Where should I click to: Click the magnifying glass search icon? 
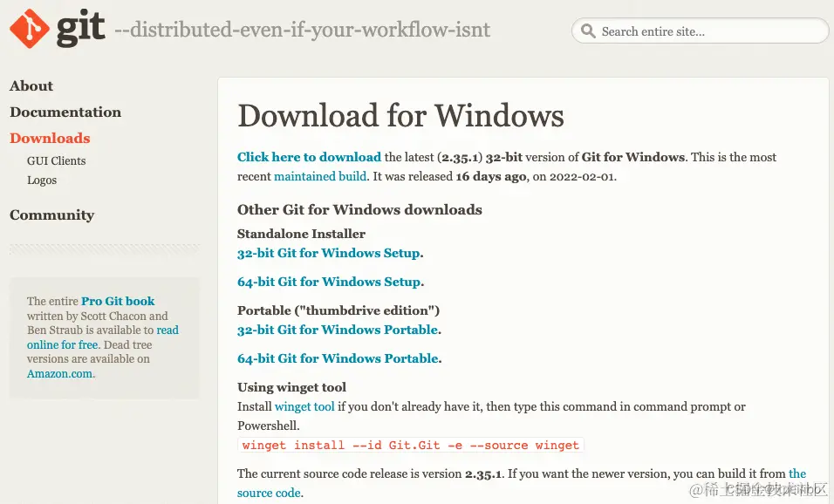pos(588,31)
